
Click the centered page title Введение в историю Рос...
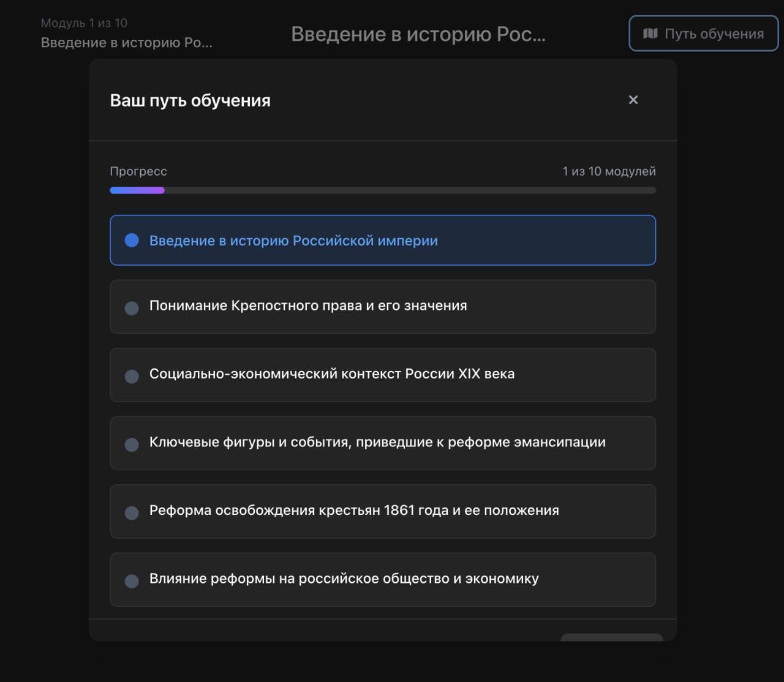point(418,34)
